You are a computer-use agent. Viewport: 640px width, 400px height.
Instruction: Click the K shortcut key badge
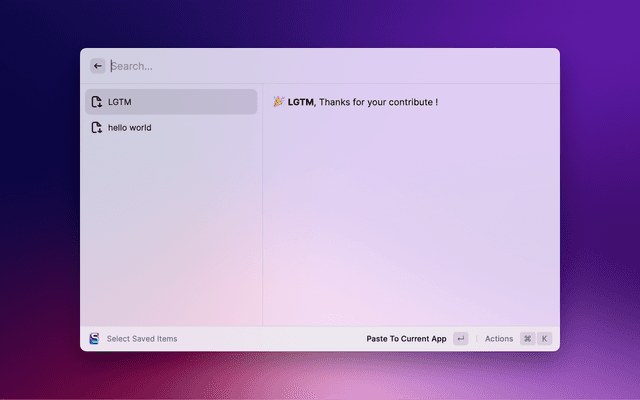coord(545,339)
